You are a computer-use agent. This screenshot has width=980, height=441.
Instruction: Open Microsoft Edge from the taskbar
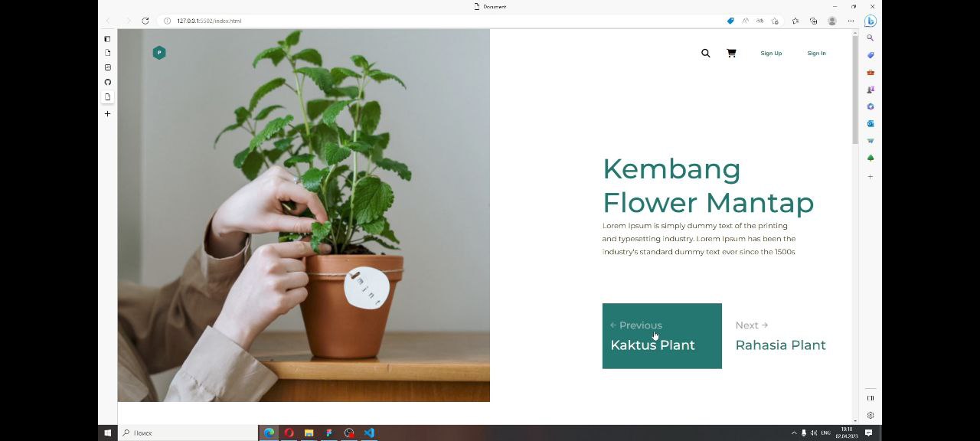269,433
